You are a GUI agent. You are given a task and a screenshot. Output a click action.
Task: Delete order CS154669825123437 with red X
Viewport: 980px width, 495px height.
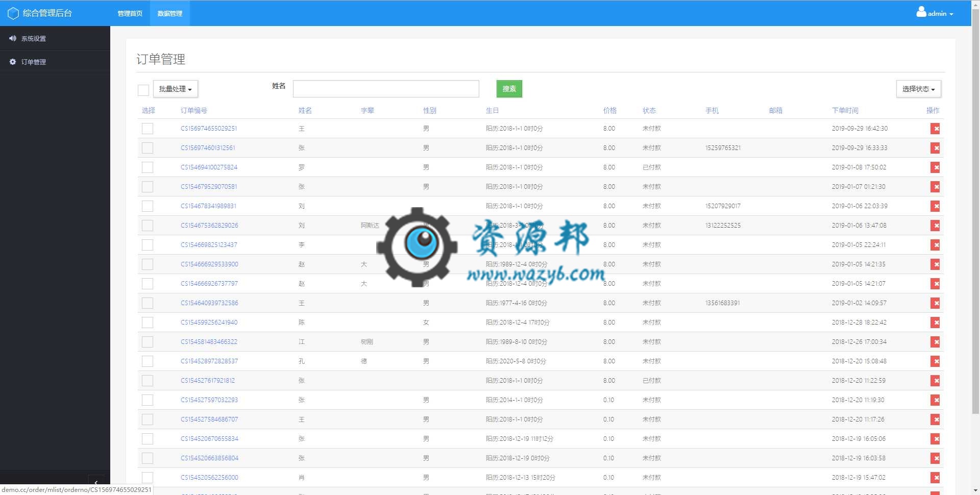click(x=935, y=245)
